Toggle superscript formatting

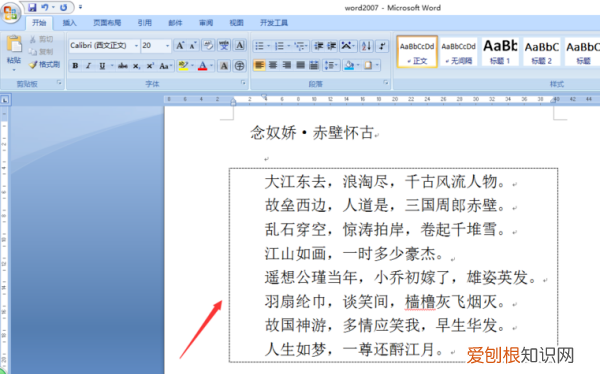click(150, 66)
